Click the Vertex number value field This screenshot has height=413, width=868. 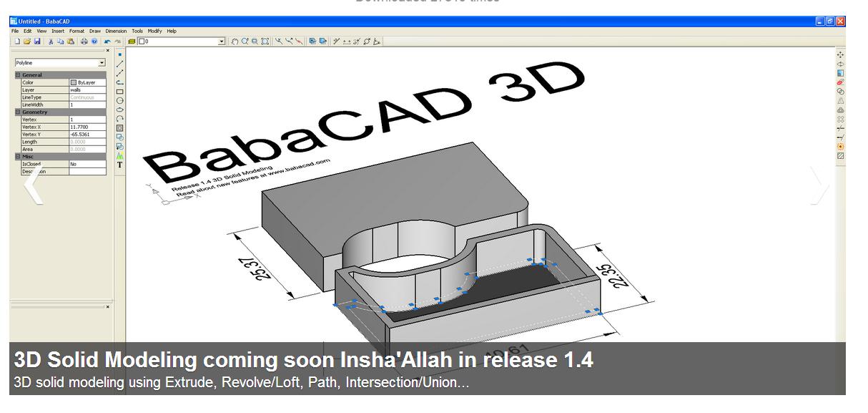point(87,120)
